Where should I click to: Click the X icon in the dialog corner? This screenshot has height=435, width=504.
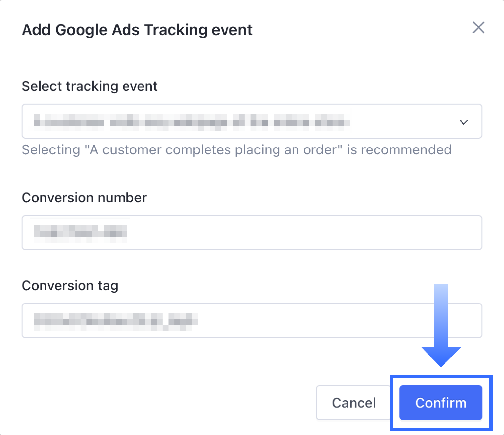[x=478, y=27]
